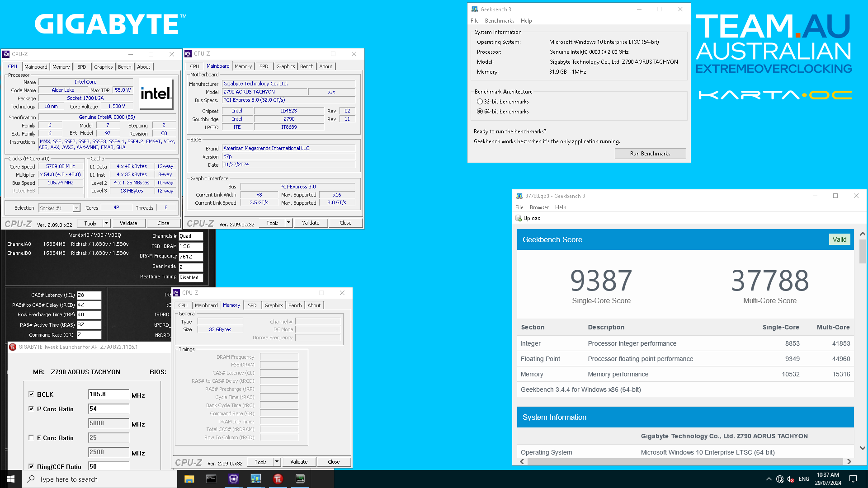Image resolution: width=868 pixels, height=488 pixels.
Task: Open the Command Prompt taskbar icon
Action: coord(211,479)
